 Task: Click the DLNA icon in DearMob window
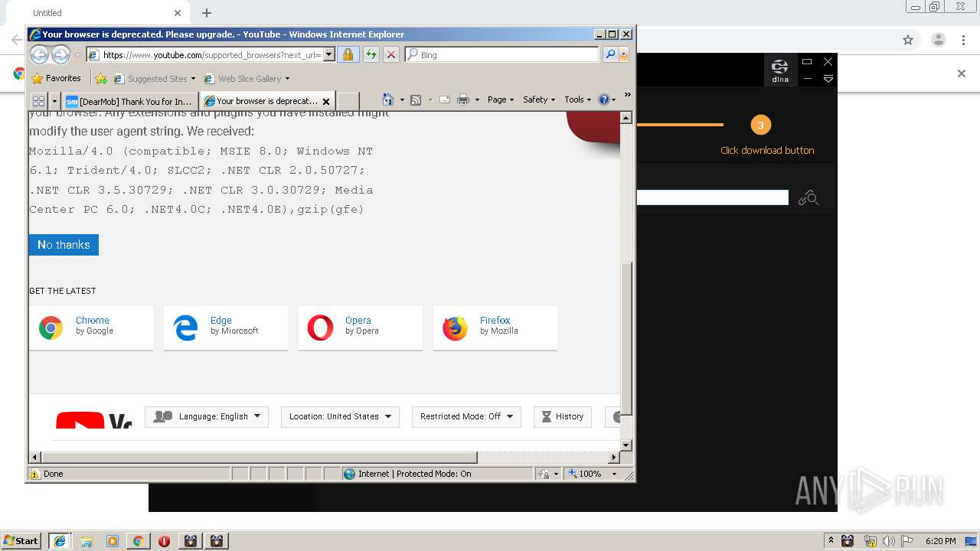780,69
